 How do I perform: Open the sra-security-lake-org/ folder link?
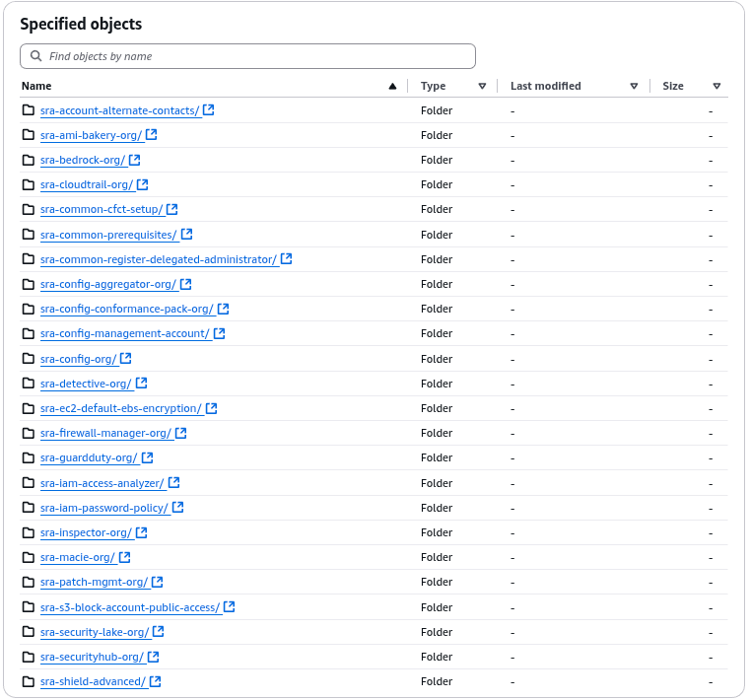[x=95, y=632]
